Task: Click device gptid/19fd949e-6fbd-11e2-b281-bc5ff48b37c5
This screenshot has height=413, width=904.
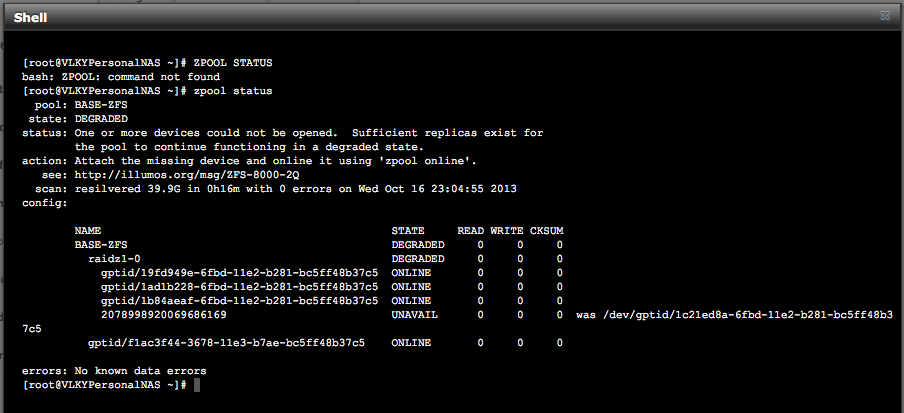Action: tap(239, 273)
